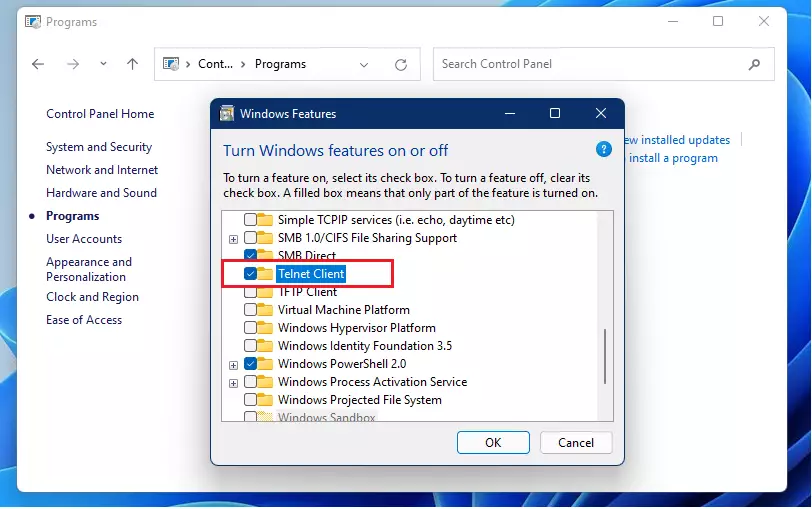Viewport: 812px width, 509px height.
Task: Click OK in Windows Features dialog
Action: pyautogui.click(x=493, y=443)
